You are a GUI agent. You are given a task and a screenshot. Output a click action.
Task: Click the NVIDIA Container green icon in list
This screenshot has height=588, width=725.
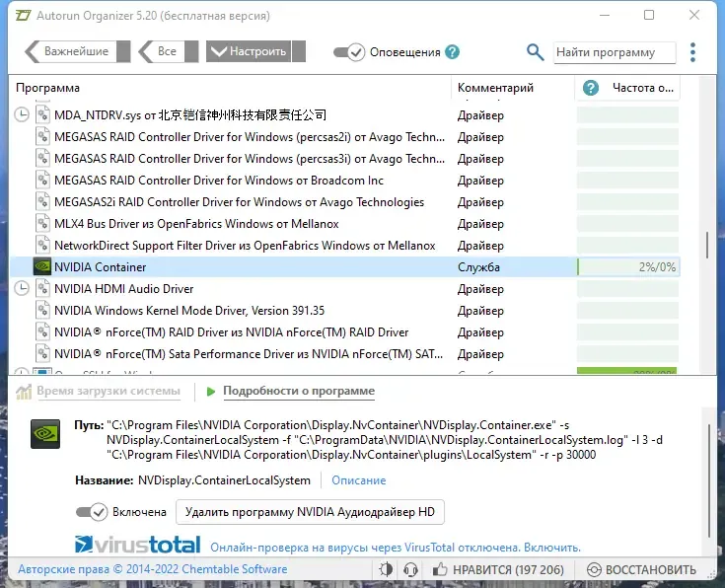click(42, 267)
